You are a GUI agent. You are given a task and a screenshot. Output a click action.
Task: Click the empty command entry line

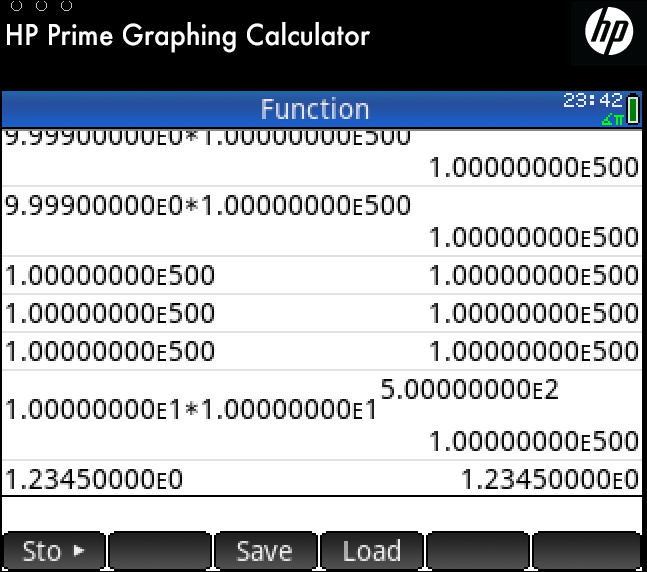pyautogui.click(x=320, y=511)
